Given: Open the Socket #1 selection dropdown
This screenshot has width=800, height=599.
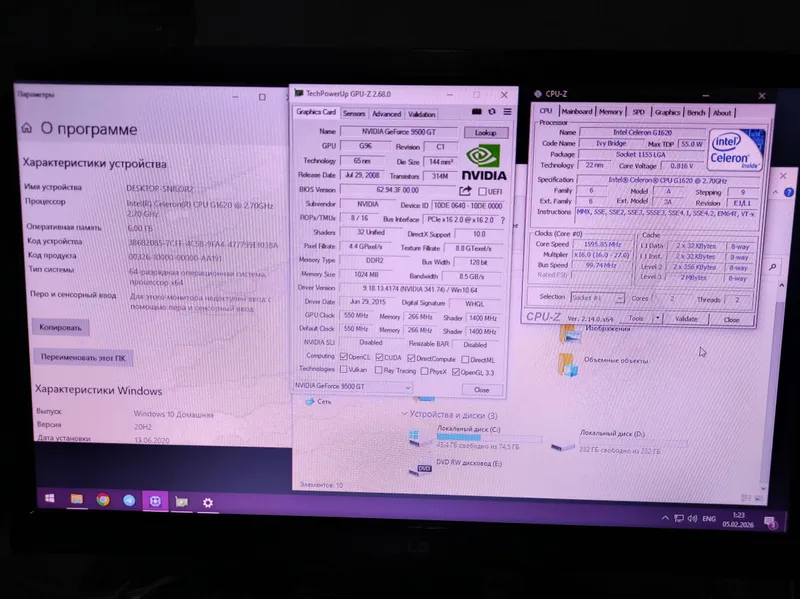Looking at the screenshot, I should click(x=597, y=297).
